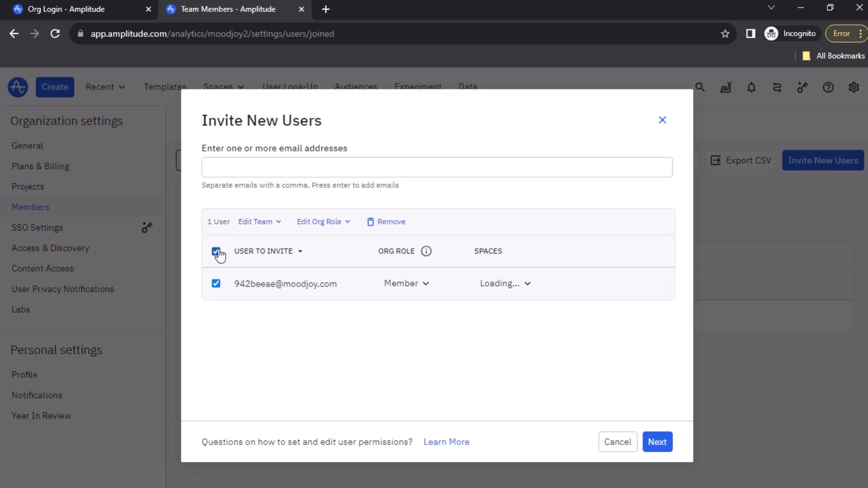Click the Amplitude logo icon
The image size is (868, 488).
(18, 87)
